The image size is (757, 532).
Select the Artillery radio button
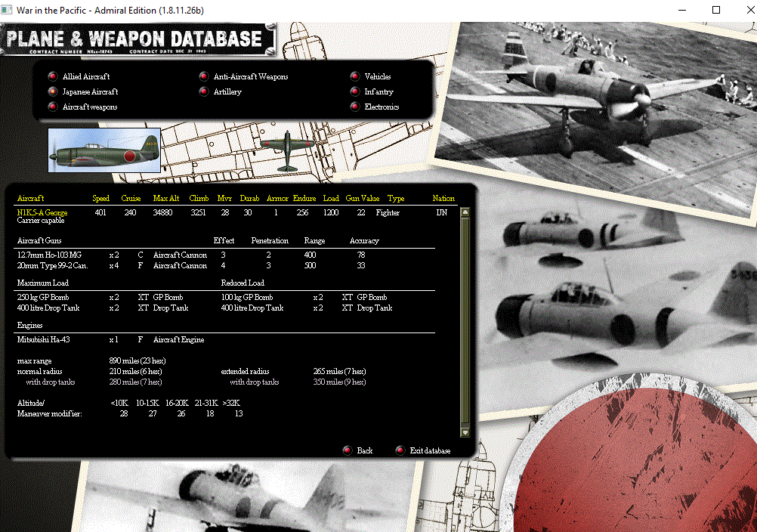[x=204, y=91]
